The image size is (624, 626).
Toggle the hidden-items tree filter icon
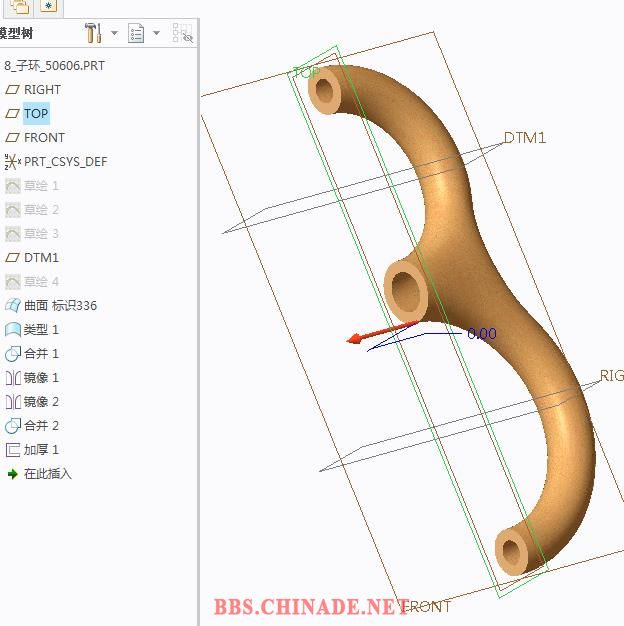182,34
